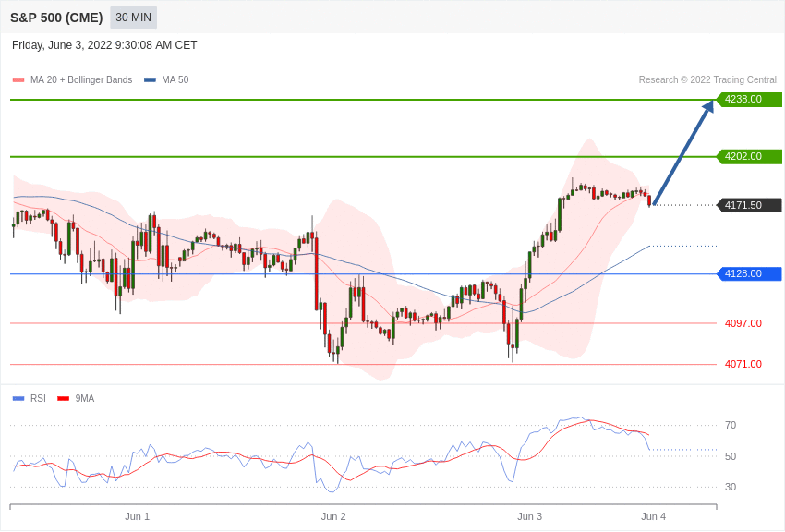Click the MA 50 blue legend swatch
The height and width of the screenshot is (532, 785).
(150, 79)
